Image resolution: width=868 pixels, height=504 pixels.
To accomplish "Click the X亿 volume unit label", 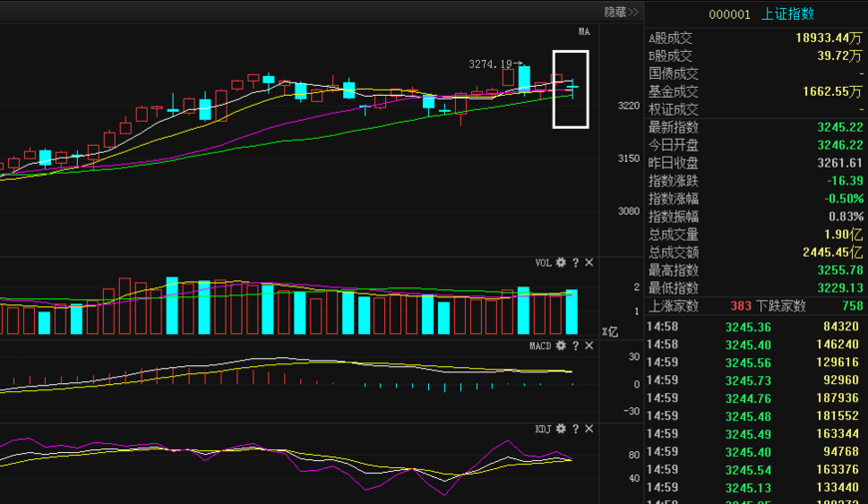I will pos(610,331).
